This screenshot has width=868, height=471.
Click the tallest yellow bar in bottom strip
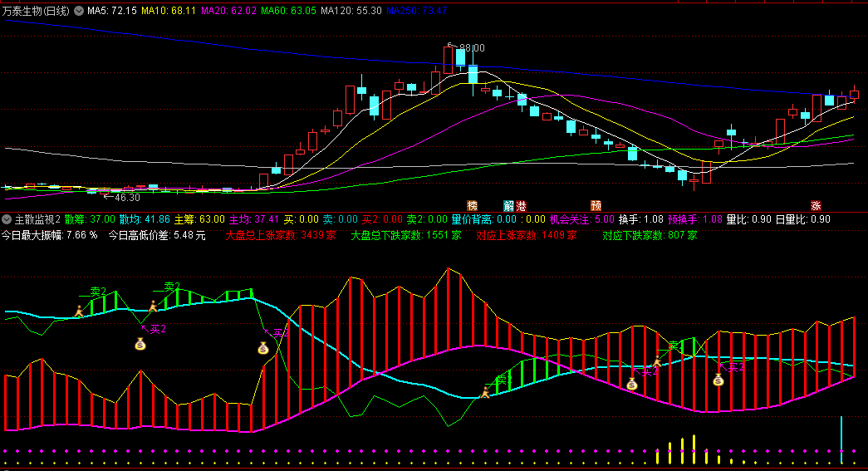(x=694, y=449)
